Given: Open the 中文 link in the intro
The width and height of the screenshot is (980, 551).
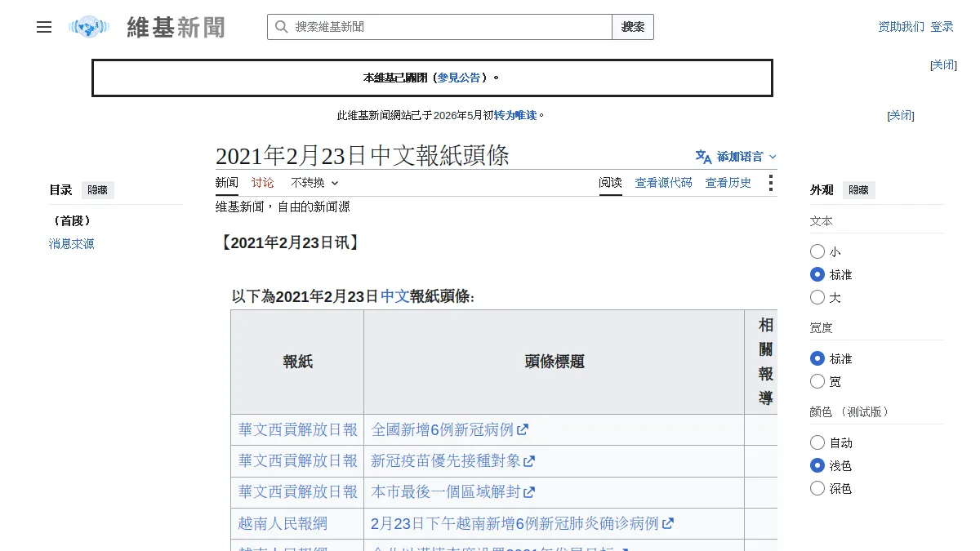Looking at the screenshot, I should tap(395, 296).
